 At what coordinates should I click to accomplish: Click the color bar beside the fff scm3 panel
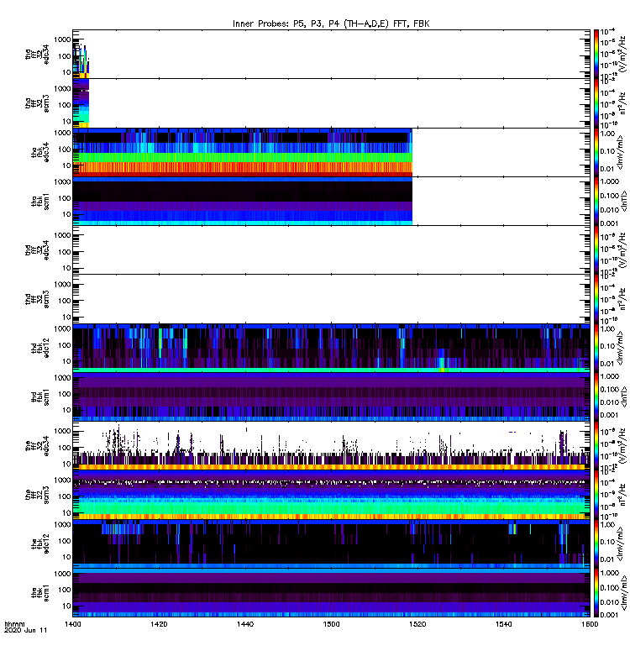(x=596, y=495)
